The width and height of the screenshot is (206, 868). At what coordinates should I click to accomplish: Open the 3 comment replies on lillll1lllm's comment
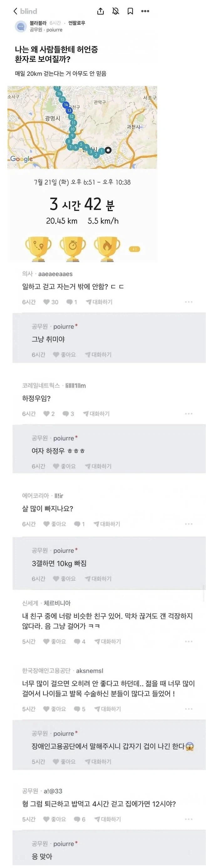click(x=66, y=414)
